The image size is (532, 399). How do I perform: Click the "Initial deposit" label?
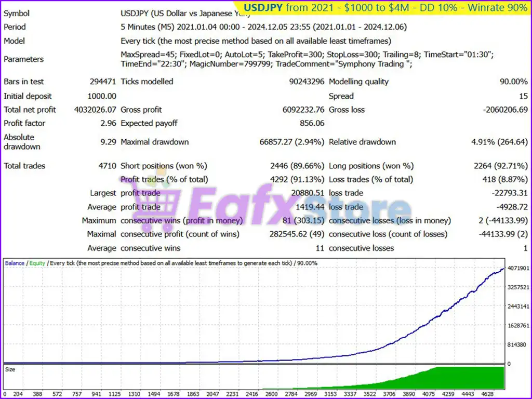(28, 96)
